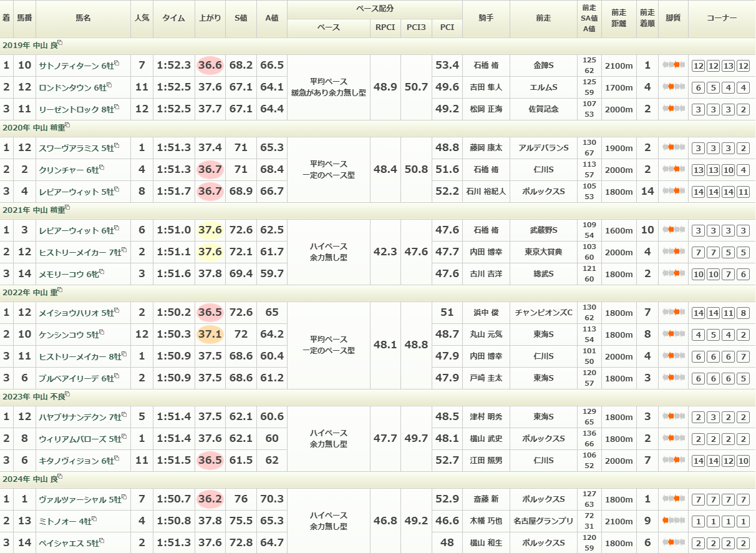Screen dimensions: 756x553
Task: Click the 騎手 column header
Action: click(x=486, y=19)
